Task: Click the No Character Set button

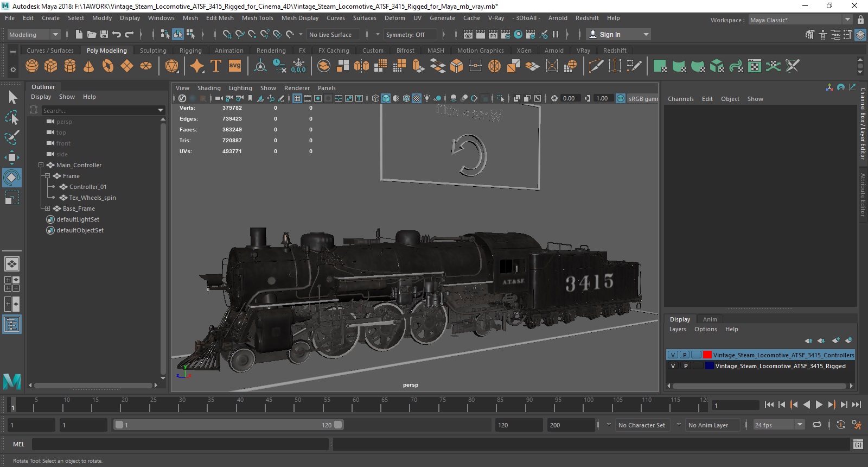Action: point(641,425)
